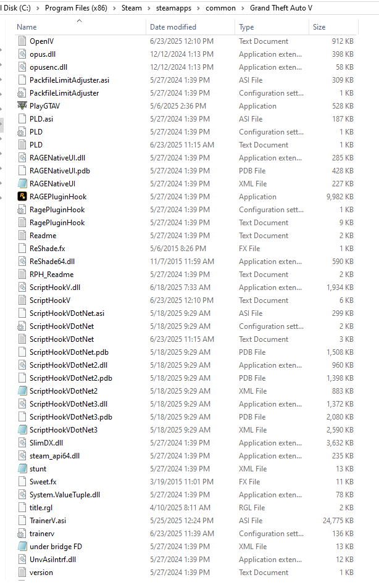Click the RGL File type cell

click(252, 508)
